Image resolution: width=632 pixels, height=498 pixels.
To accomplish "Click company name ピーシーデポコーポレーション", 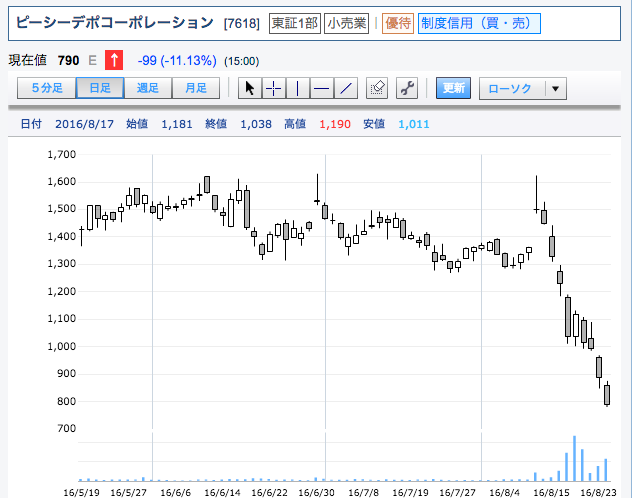I will coord(114,23).
